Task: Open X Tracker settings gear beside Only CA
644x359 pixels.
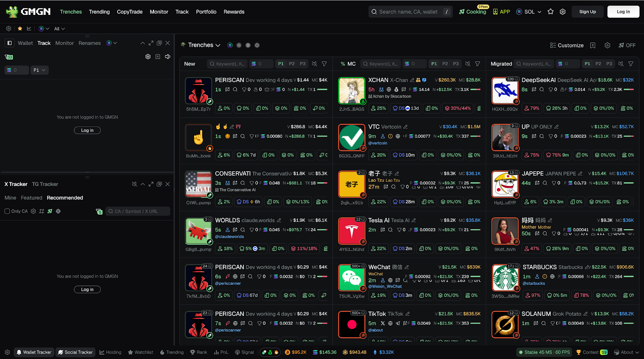Action: (x=33, y=211)
